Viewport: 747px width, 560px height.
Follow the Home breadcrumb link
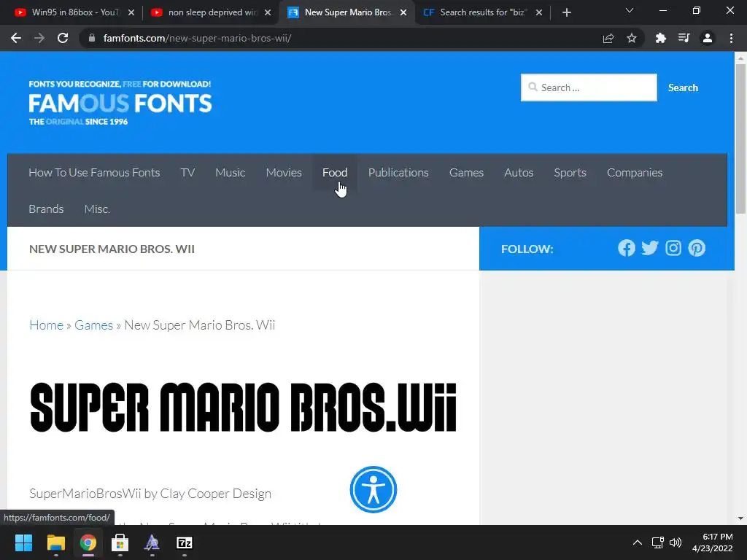tap(46, 324)
